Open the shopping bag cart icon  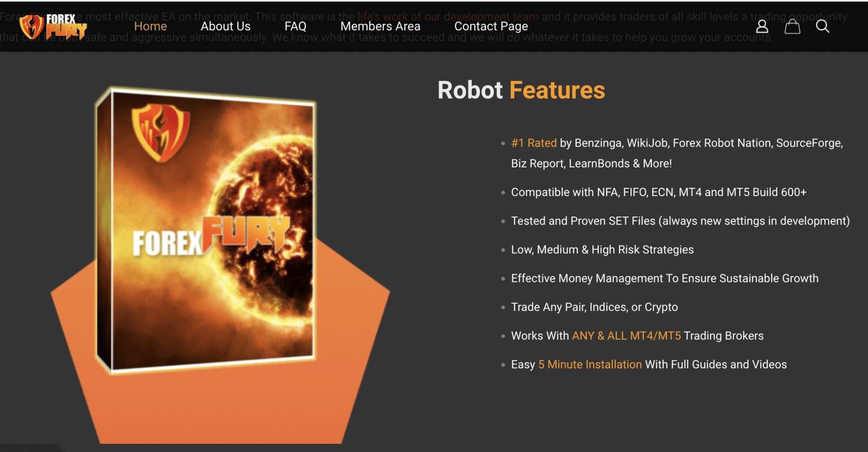pyautogui.click(x=792, y=27)
